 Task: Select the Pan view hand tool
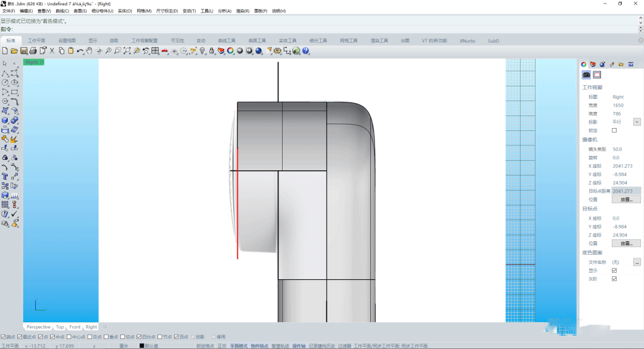click(89, 51)
